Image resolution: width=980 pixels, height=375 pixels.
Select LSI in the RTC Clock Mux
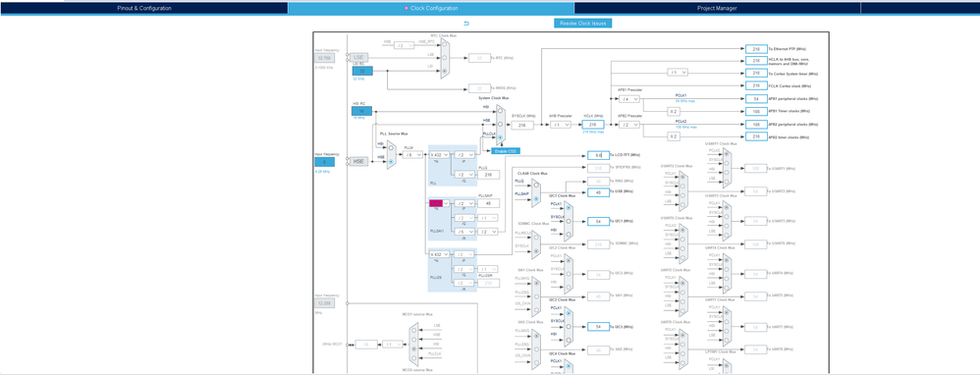(x=445, y=71)
